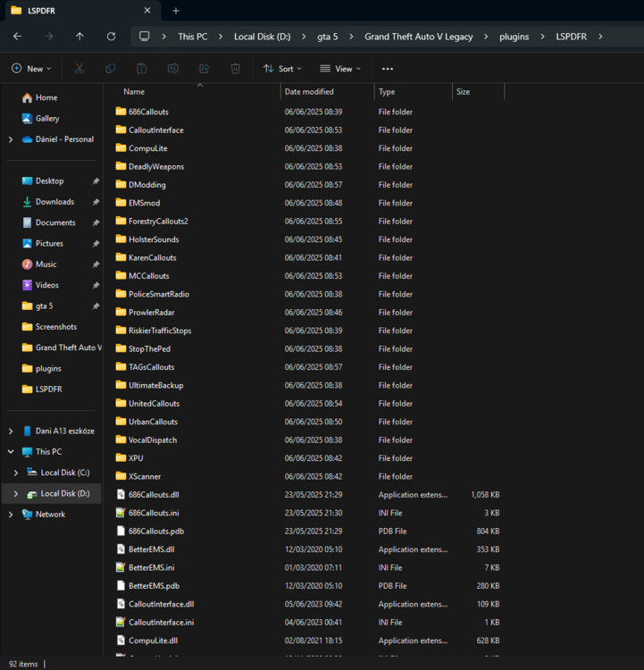Open Pictures in the sidebar
Screen dimensions: 644x670
pyautogui.click(x=43, y=243)
